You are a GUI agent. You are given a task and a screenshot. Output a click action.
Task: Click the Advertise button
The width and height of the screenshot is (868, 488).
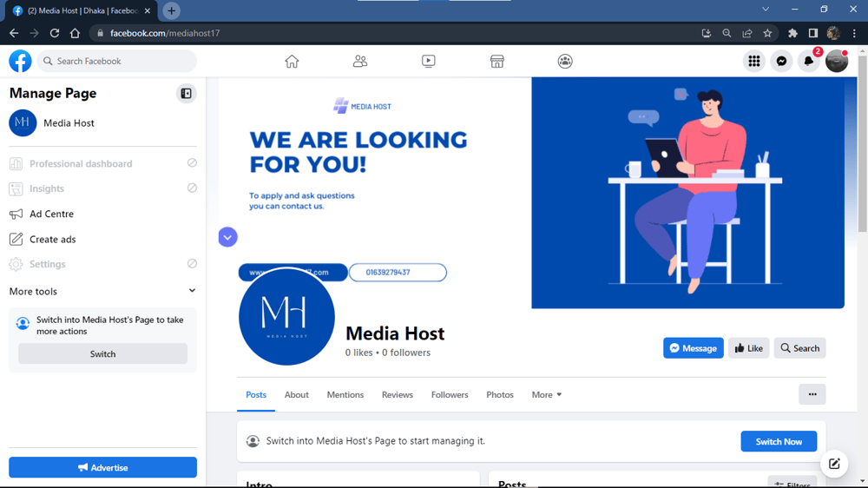pos(103,467)
